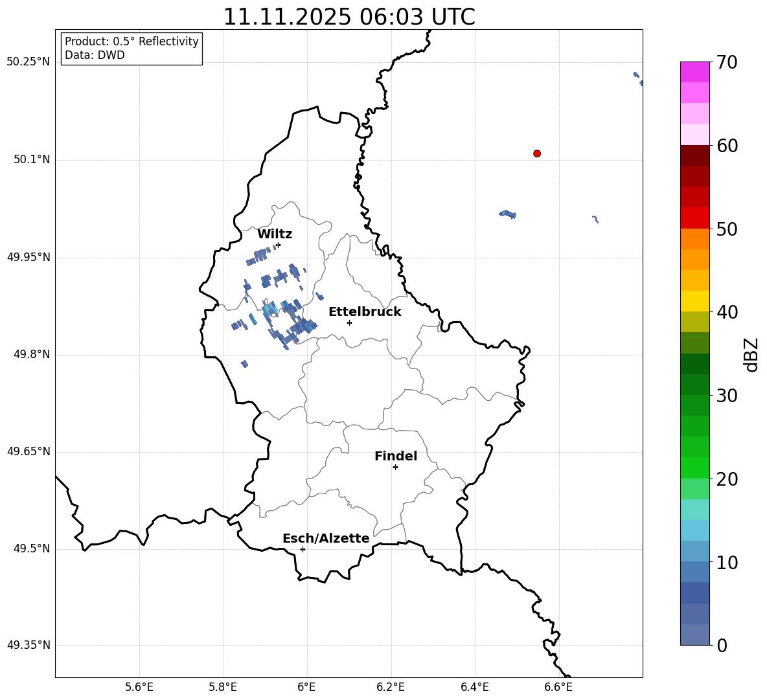Click the 49.35°N latitude label

(x=29, y=645)
